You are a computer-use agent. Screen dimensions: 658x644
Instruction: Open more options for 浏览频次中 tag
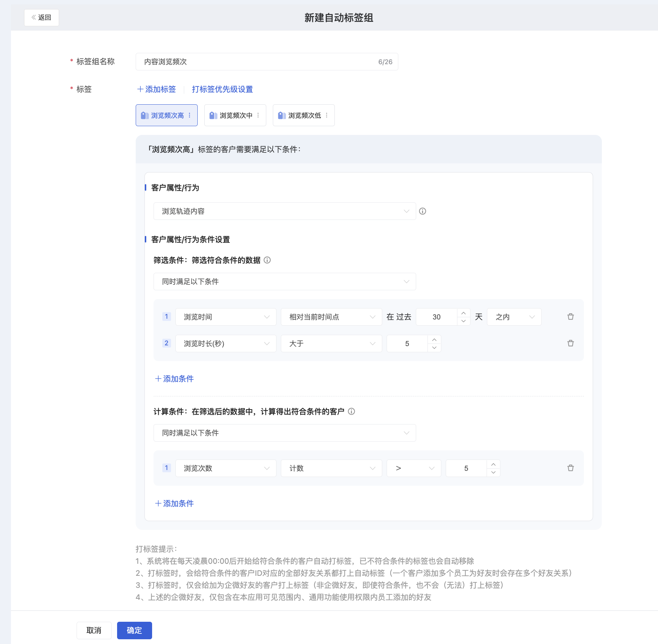coord(258,115)
